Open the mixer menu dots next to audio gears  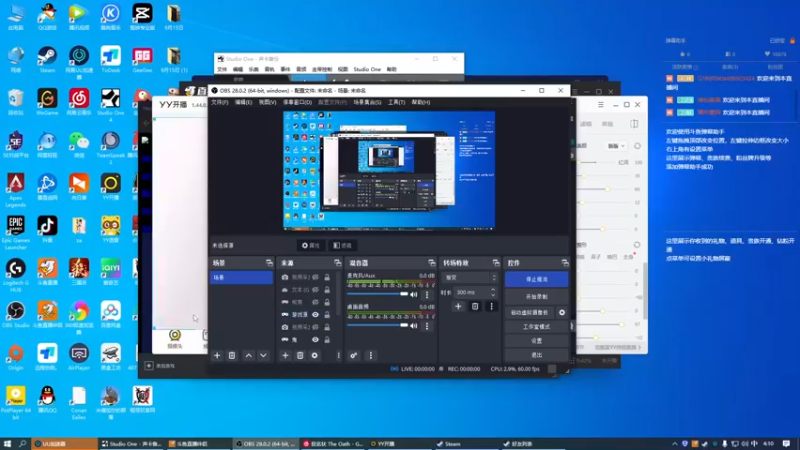[371, 356]
